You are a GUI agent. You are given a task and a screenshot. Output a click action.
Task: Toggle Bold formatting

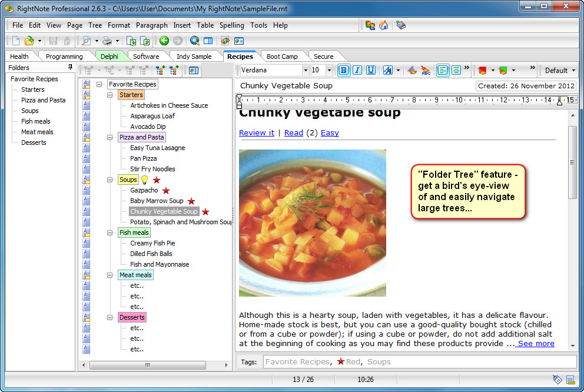pos(343,70)
